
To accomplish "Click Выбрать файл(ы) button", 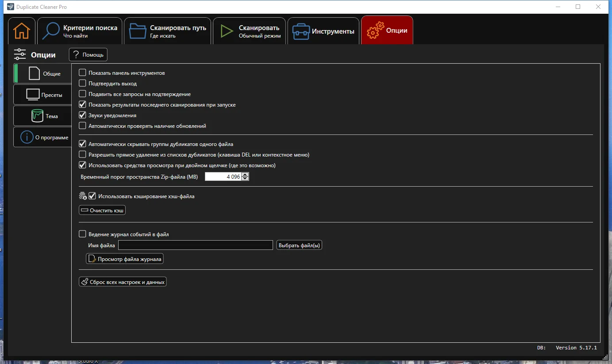I will point(299,245).
